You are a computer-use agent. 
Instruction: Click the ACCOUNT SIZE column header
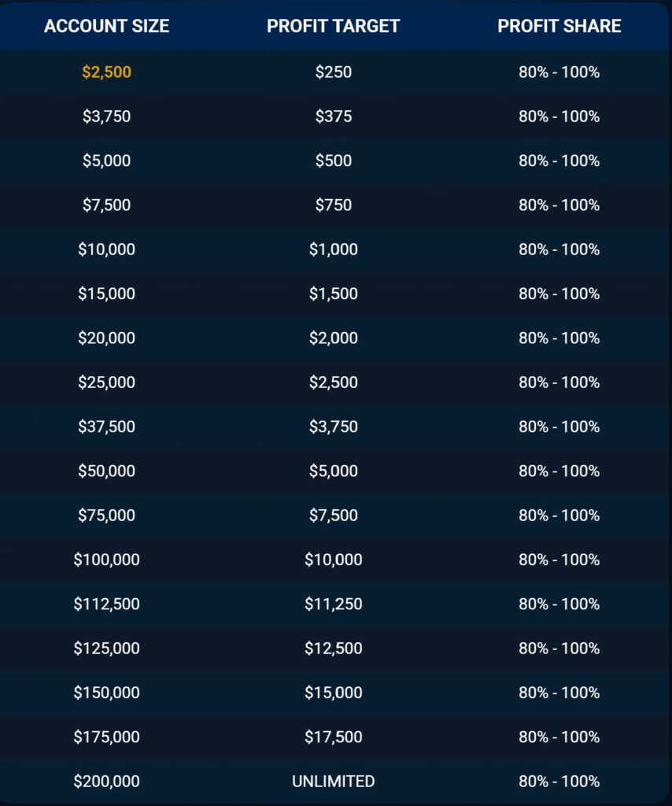tap(106, 25)
